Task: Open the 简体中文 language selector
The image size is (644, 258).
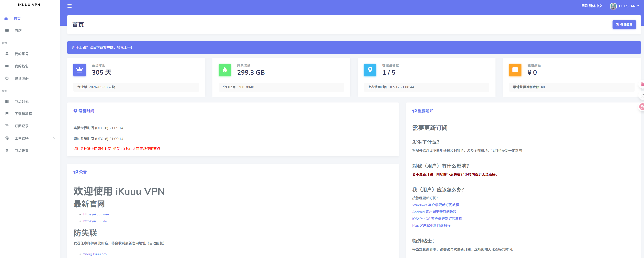Action: coord(592,6)
